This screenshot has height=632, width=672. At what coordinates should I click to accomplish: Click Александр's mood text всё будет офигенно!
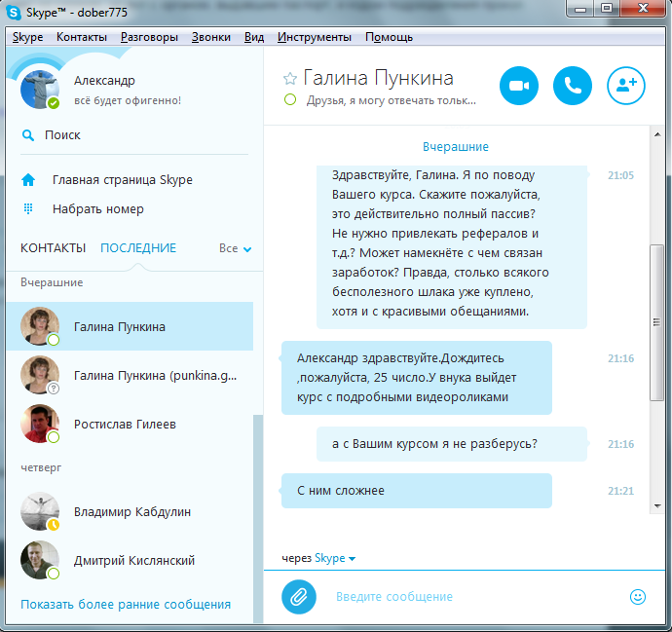(x=128, y=100)
